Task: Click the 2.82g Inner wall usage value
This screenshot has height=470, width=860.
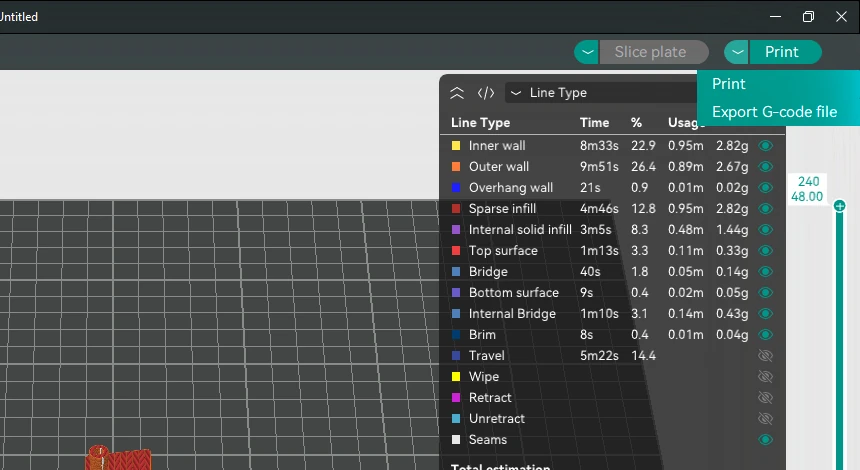Action: (x=732, y=145)
